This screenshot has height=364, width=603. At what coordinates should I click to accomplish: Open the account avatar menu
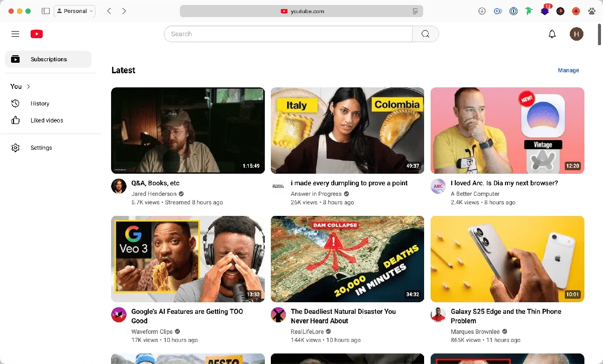576,34
